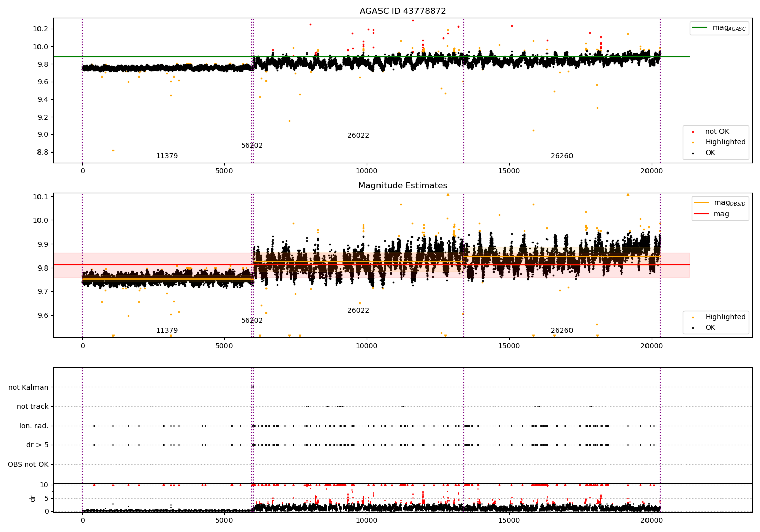Click the 5000 x-axis tick under top plot
Viewport: 760px width, 532px height.
(224, 171)
